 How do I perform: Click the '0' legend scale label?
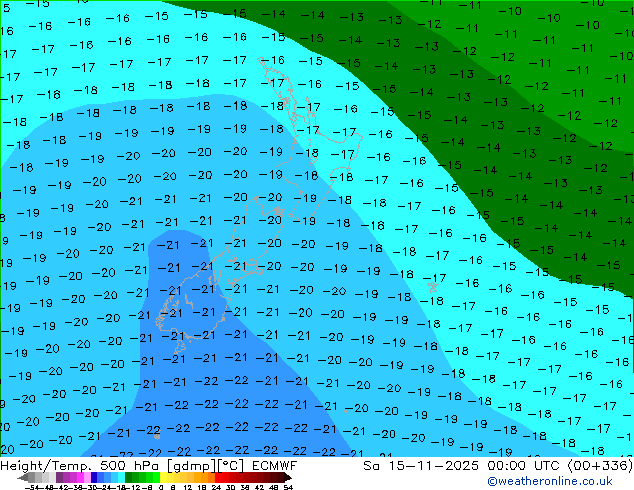coord(161,488)
